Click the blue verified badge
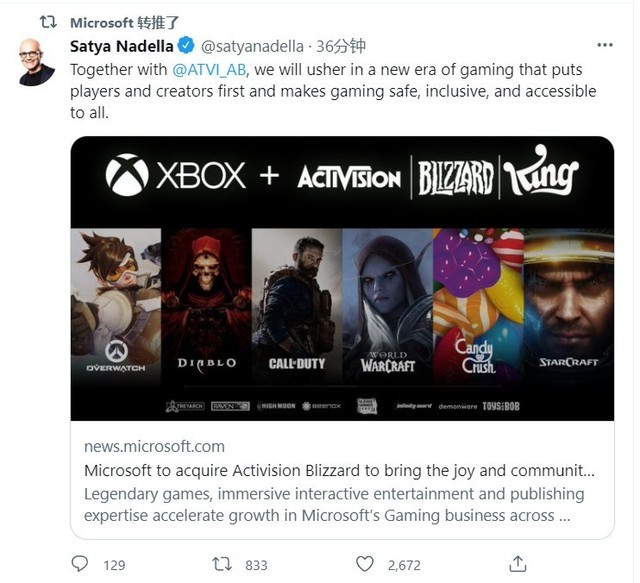 (x=186, y=46)
